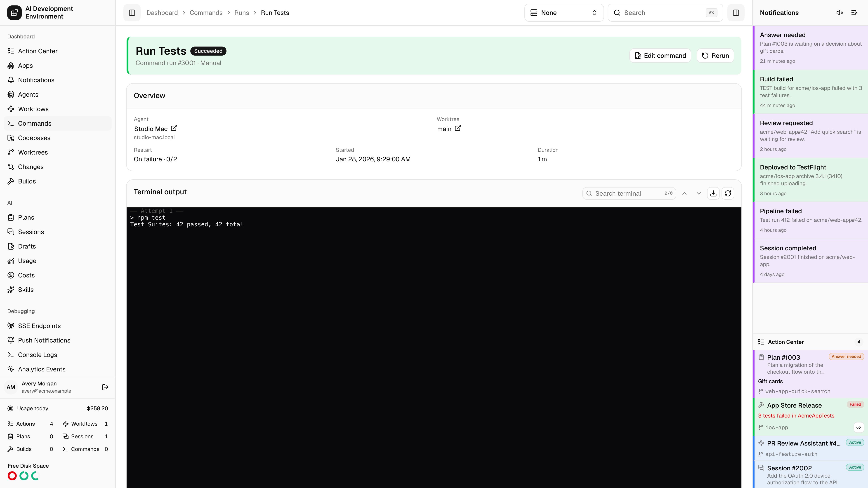The width and height of the screenshot is (868, 488).
Task: Open the None selector dropdown
Action: point(564,13)
